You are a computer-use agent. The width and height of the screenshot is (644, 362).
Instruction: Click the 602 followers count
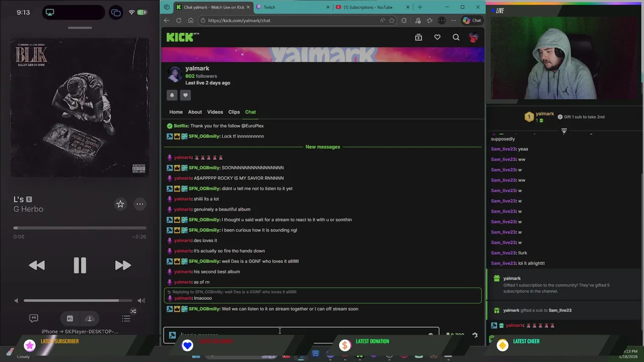[x=201, y=76]
